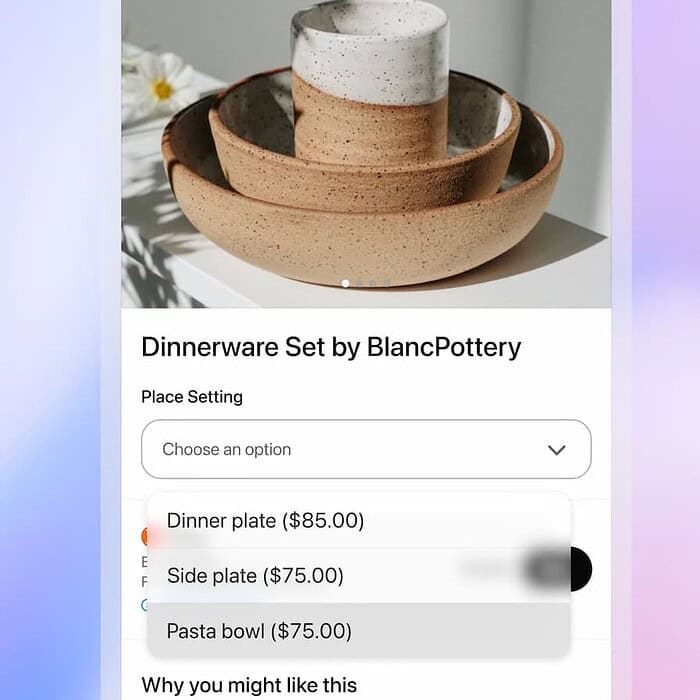Open the Choose an option field
The image size is (700, 700).
[x=366, y=449]
